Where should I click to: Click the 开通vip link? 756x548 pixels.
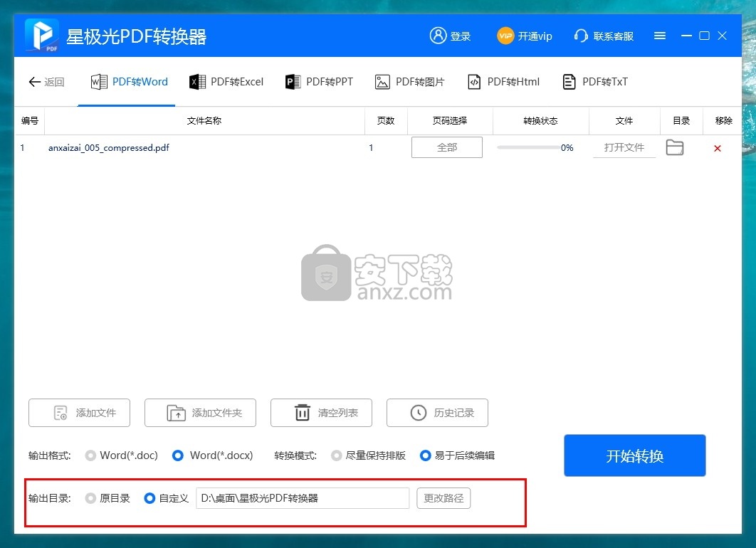tap(535, 36)
